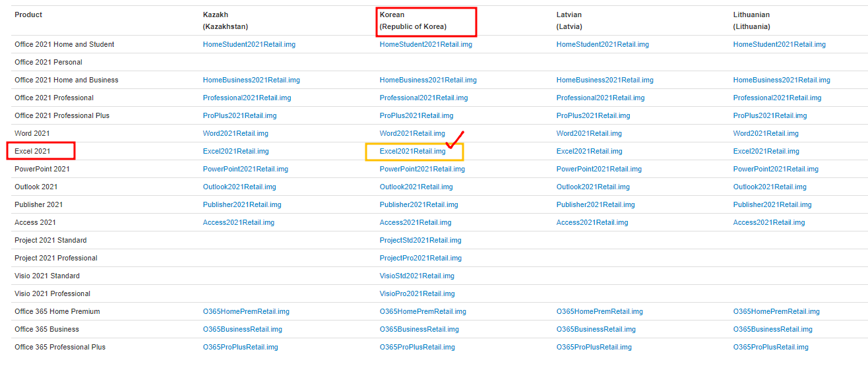Screen dimensions: 868x366
Task: Open Korean ProjectPro2021Retail.img link
Action: pyautogui.click(x=421, y=258)
